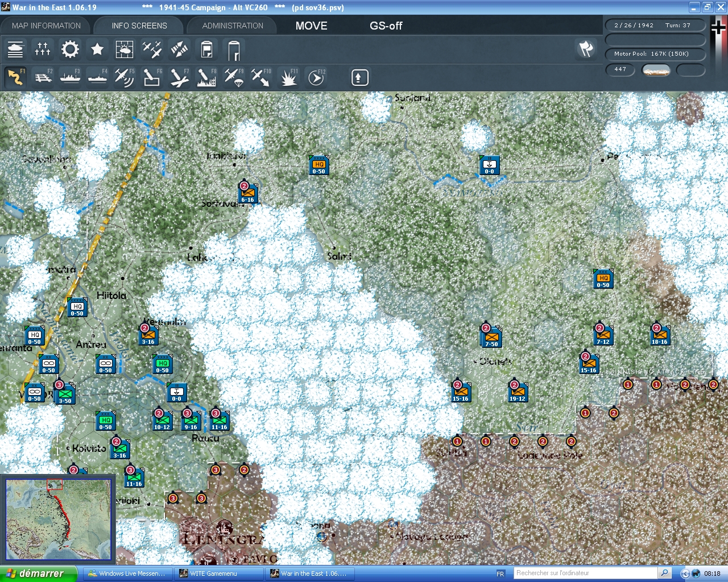Viewport: 728px width, 582px height.
Task: Select the F5 air reconnaissance mission icon
Action: [x=125, y=77]
